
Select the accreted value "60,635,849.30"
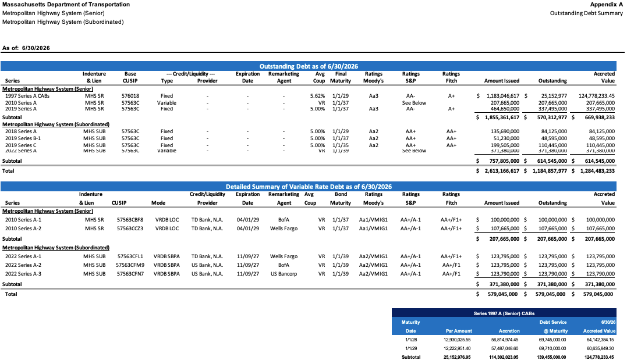click(600, 349)
